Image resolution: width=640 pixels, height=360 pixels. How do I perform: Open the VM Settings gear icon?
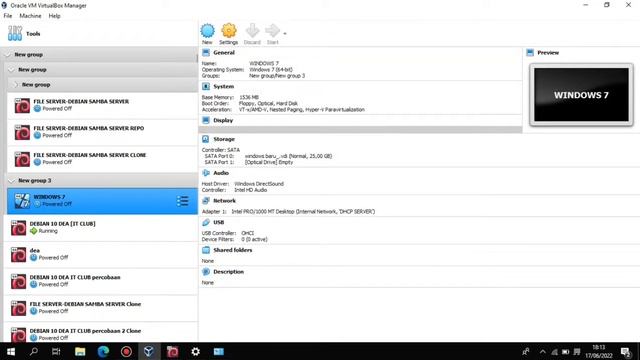coord(229,31)
